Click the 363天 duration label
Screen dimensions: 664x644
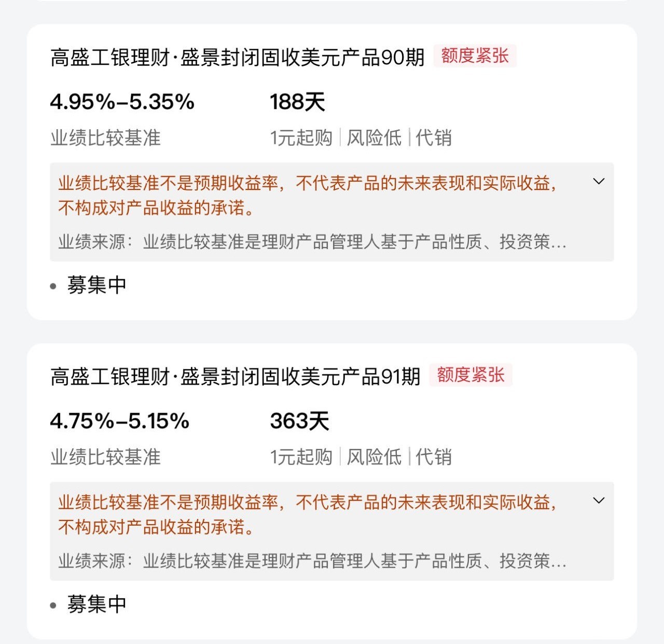(x=300, y=422)
